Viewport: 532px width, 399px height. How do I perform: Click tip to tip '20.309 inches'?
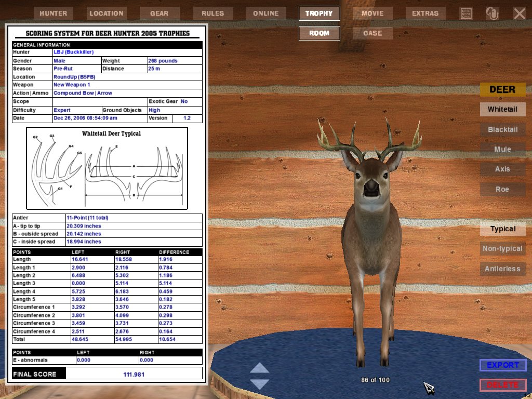pos(84,226)
